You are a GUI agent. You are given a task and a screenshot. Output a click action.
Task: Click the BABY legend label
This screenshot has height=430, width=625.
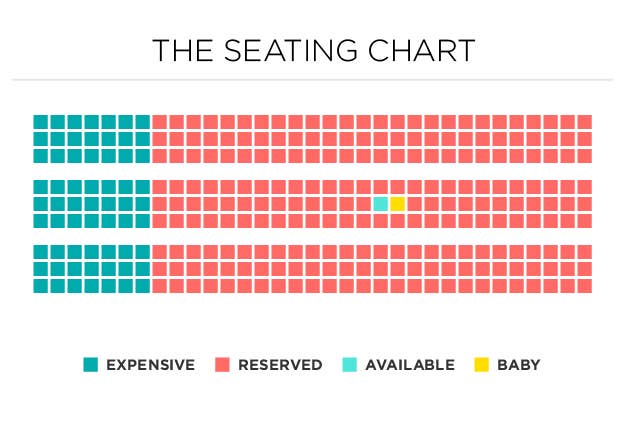point(519,365)
